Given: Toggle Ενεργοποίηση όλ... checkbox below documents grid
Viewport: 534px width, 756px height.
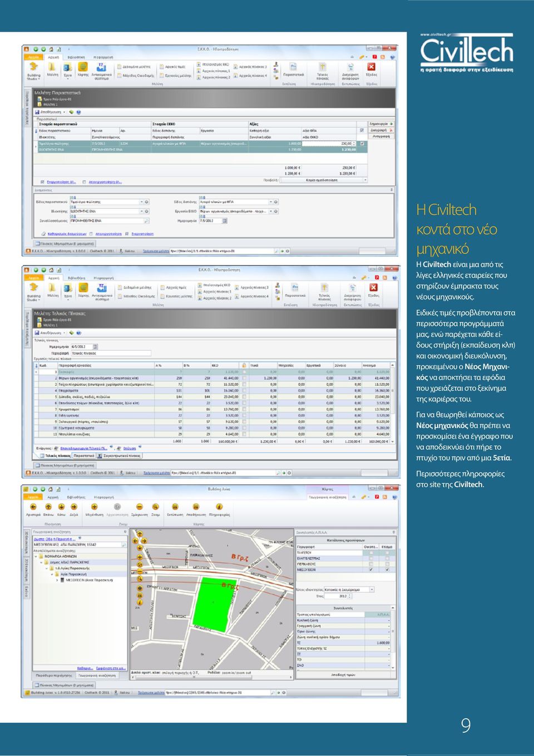Looking at the screenshot, I should pos(43,182).
